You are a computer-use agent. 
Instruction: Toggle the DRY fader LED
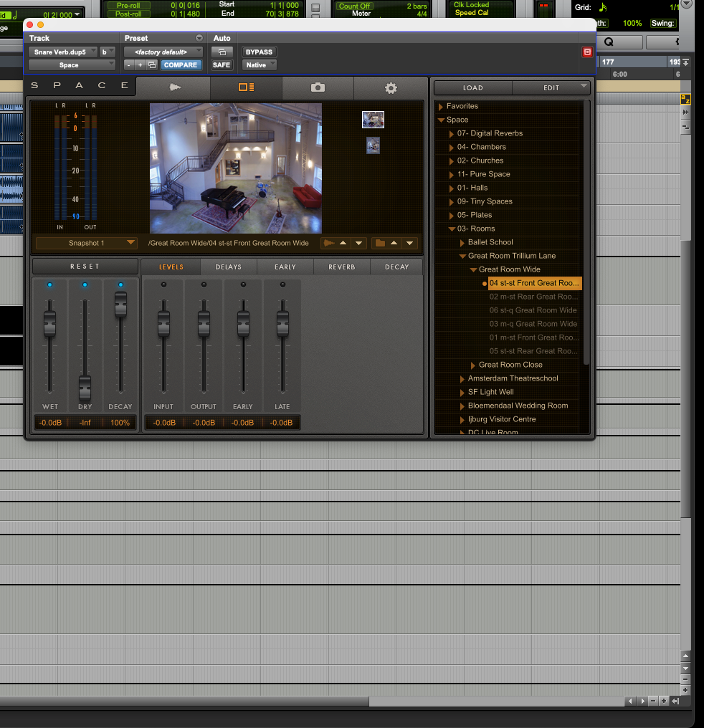click(x=85, y=284)
